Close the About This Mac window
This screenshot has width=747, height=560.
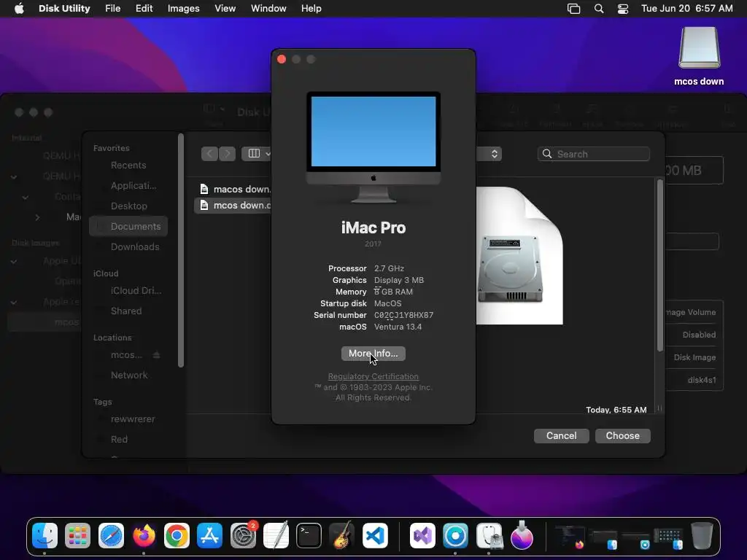pos(282,59)
